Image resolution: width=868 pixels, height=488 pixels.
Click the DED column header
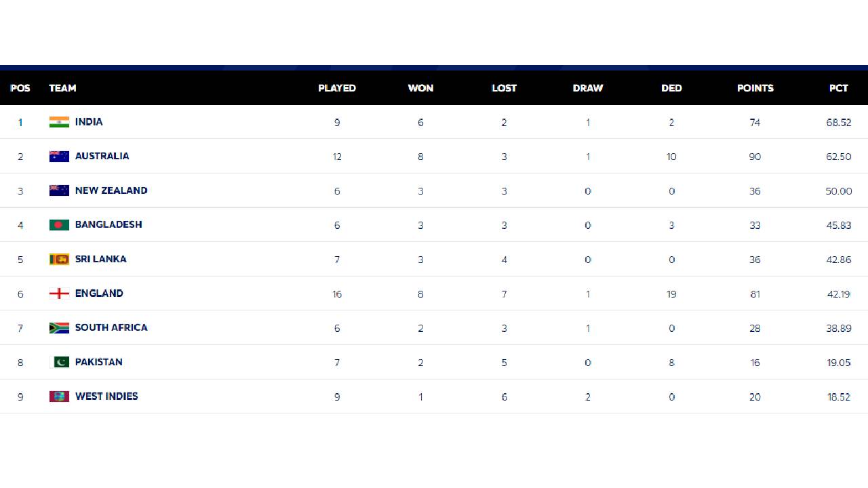(671, 88)
